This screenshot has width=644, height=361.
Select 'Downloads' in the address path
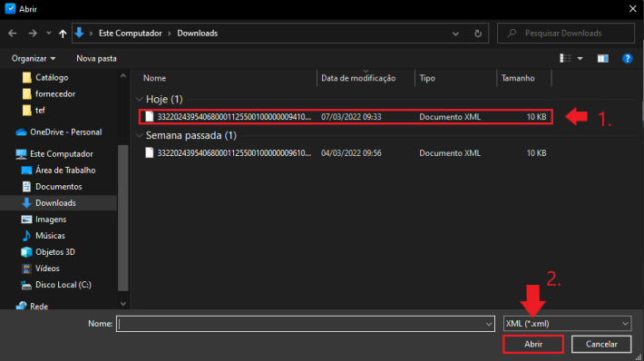click(197, 34)
